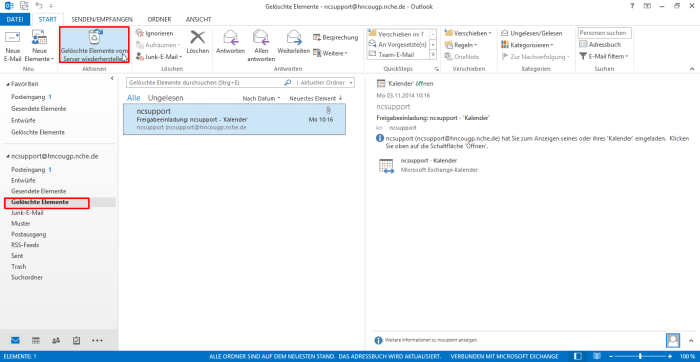
Task: Open the Verschieben dropdown in the ribbon
Action: point(468,33)
